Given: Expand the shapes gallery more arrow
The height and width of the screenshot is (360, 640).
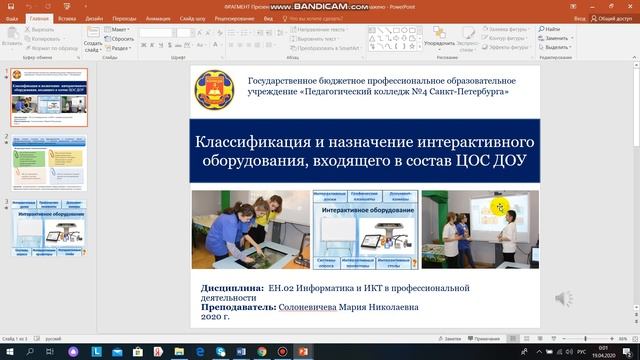Looking at the screenshot, I should click(420, 47).
